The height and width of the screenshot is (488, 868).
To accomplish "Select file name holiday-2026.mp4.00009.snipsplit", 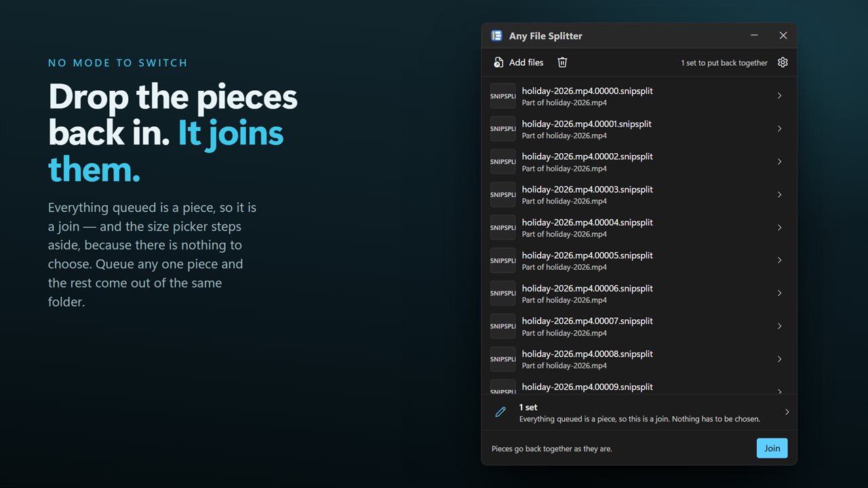I will point(587,387).
